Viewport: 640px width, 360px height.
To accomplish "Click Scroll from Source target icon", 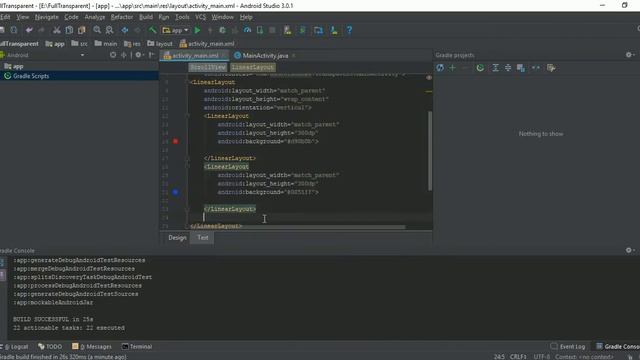I will (113, 55).
